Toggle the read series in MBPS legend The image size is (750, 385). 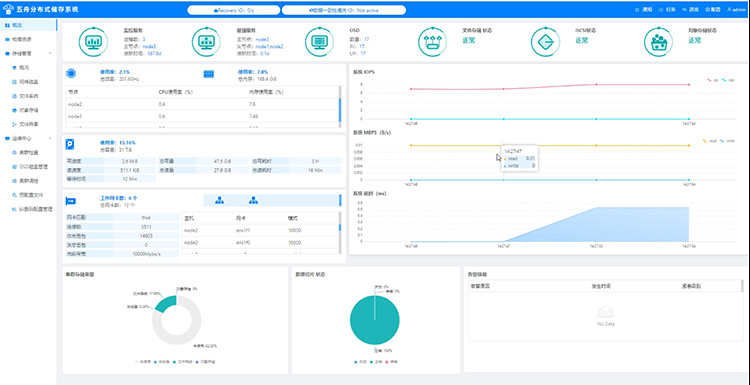710,141
